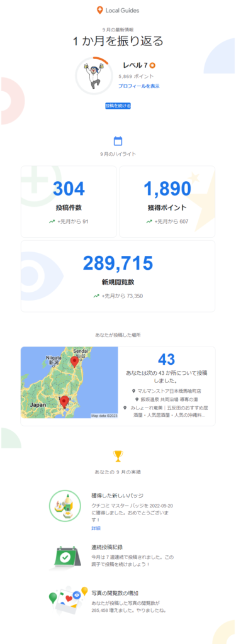236x644 pixels.
Task: Open the 詳細 link under new badge
Action: click(96, 528)
